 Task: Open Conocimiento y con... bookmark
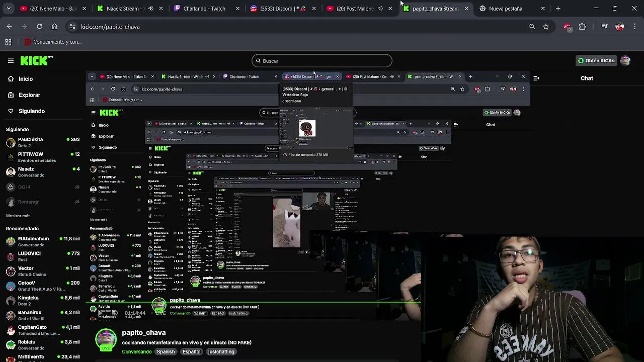pos(53,42)
